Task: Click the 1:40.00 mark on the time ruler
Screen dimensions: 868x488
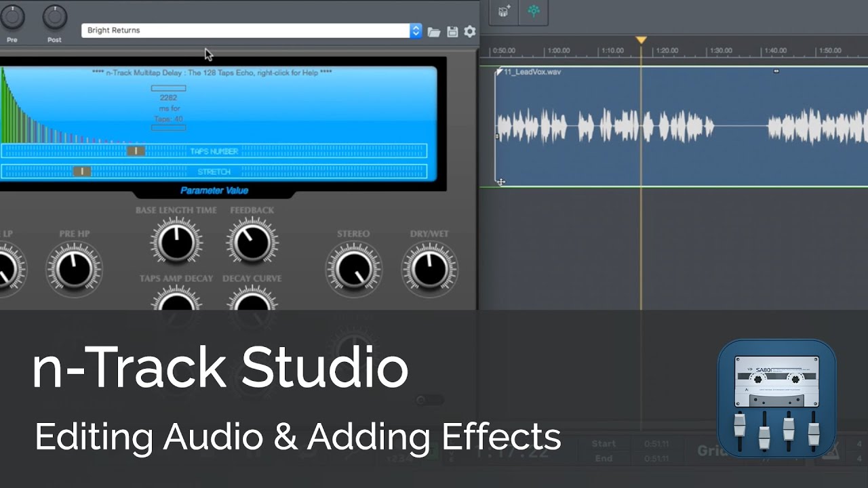Action: [x=775, y=51]
